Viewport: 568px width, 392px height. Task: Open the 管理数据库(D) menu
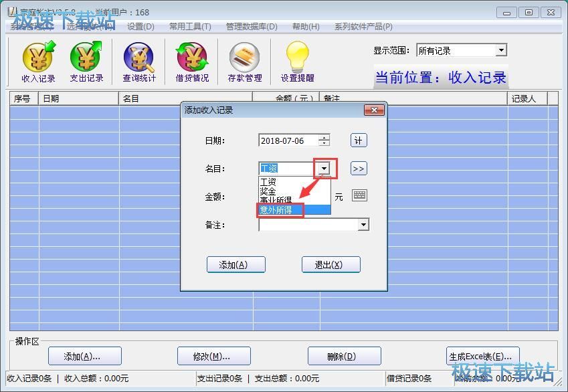click(252, 27)
